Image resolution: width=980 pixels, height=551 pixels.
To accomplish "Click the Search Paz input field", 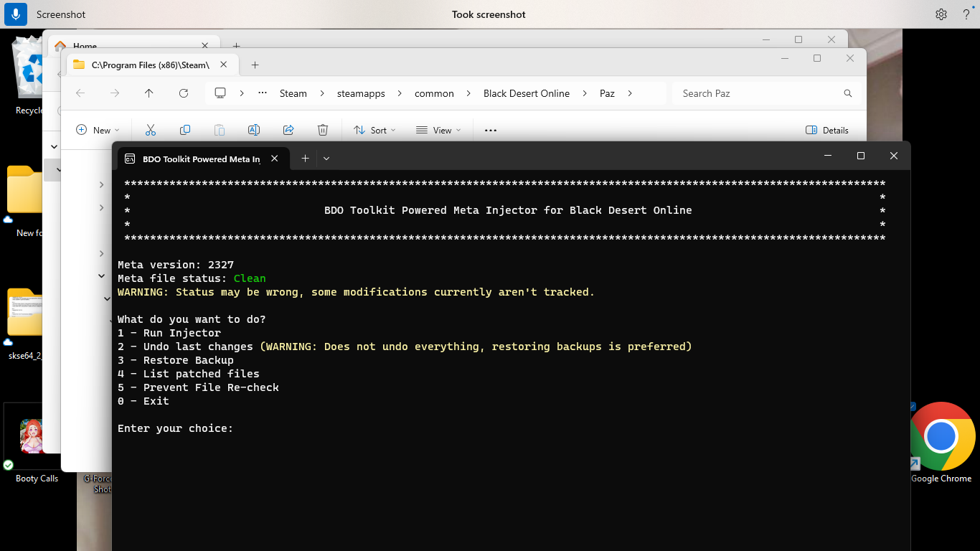I will pyautogui.click(x=760, y=93).
